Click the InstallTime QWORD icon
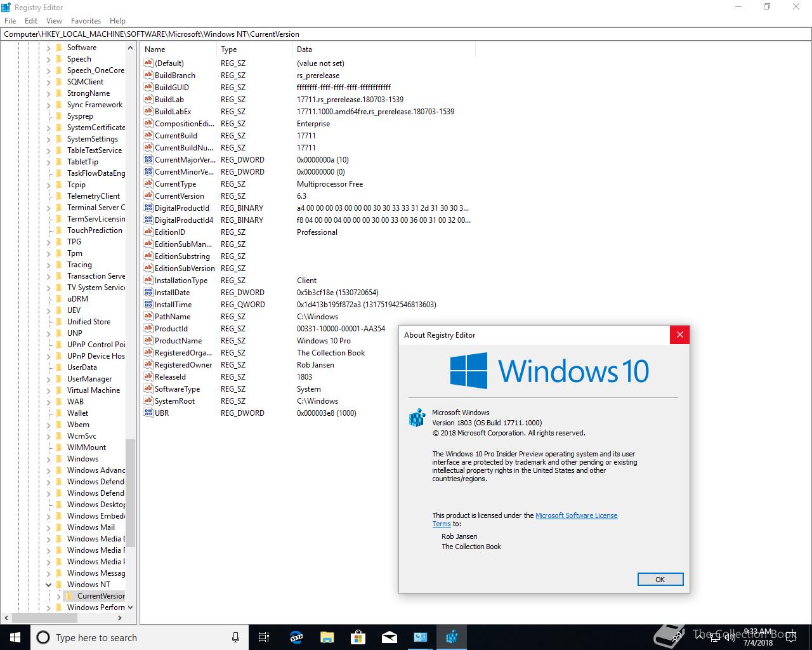The height and width of the screenshot is (650, 812). 148,305
